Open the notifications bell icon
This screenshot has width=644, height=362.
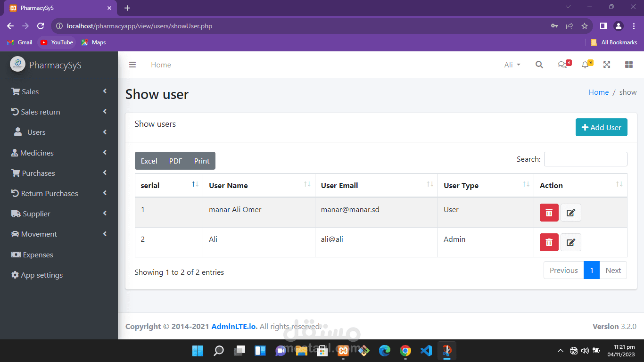coord(585,65)
